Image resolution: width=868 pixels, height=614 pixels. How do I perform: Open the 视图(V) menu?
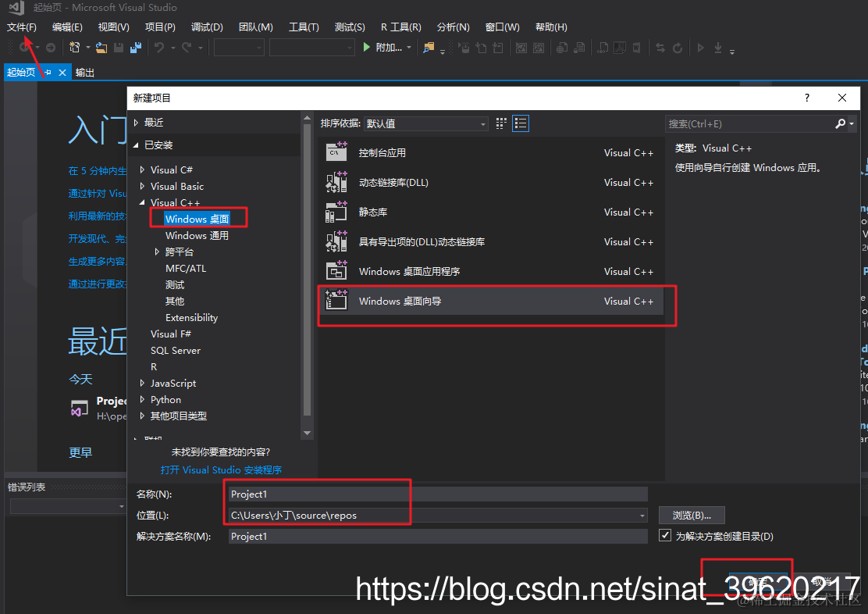113,27
